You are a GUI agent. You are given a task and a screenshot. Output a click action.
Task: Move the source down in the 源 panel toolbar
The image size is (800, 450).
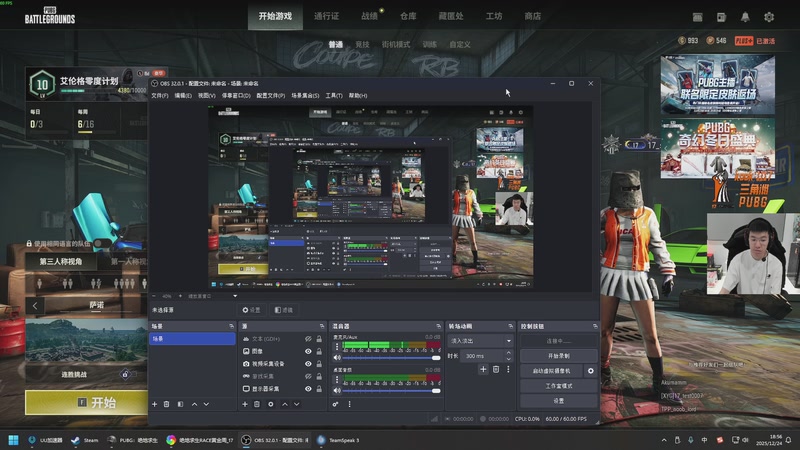coord(296,404)
